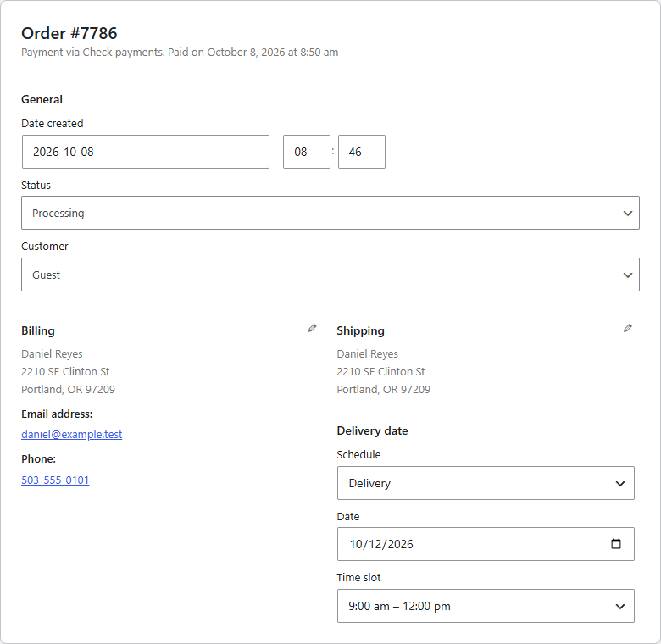Click Daniel Reyes name under Billing
661x644 pixels.
coord(52,354)
